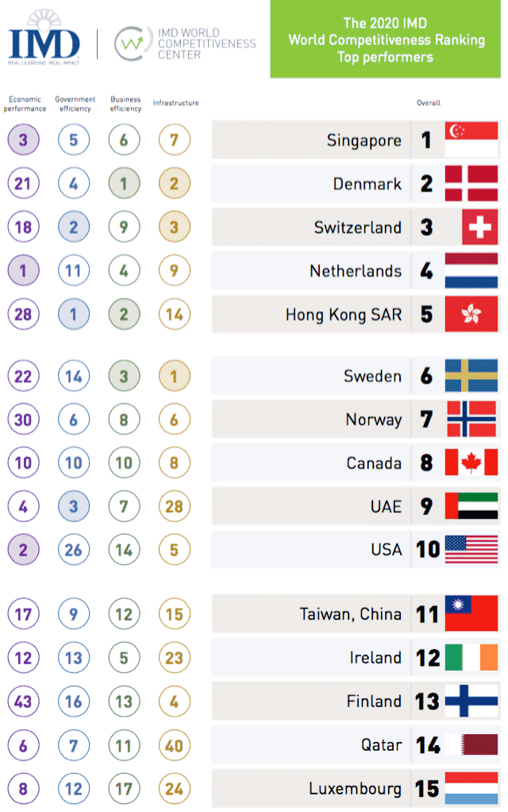Click the Economic performance column header

[x=23, y=104]
